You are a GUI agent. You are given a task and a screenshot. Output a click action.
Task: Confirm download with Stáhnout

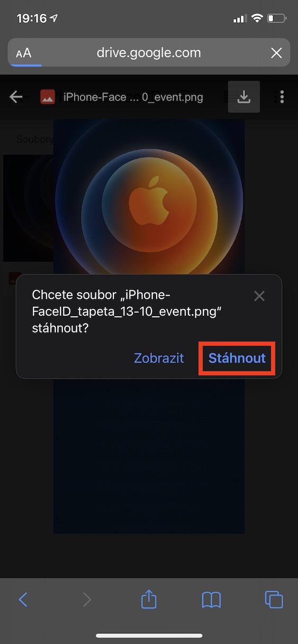tap(237, 358)
